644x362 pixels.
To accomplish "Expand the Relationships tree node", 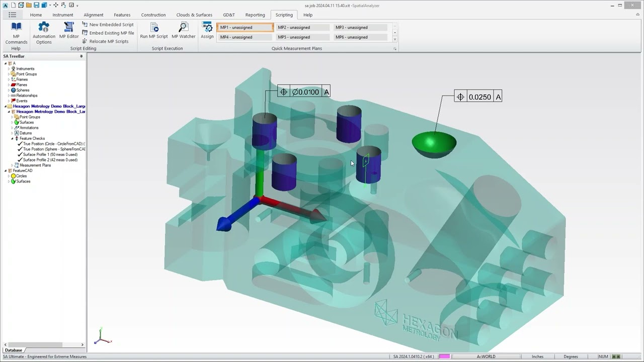I will (x=9, y=96).
